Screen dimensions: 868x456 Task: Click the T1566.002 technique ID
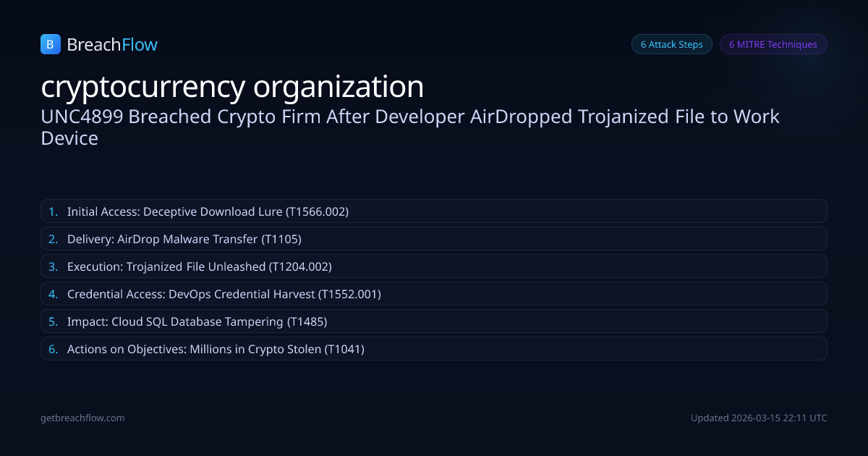(318, 211)
